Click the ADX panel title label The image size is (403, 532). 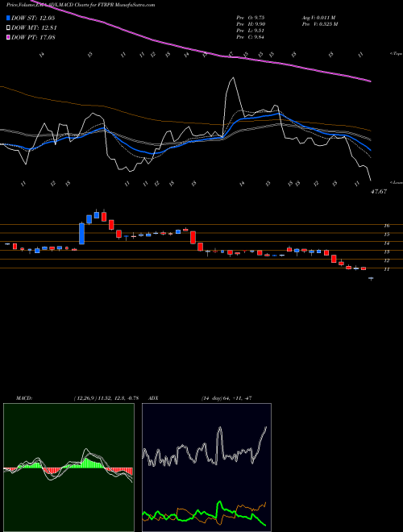pyautogui.click(x=153, y=398)
